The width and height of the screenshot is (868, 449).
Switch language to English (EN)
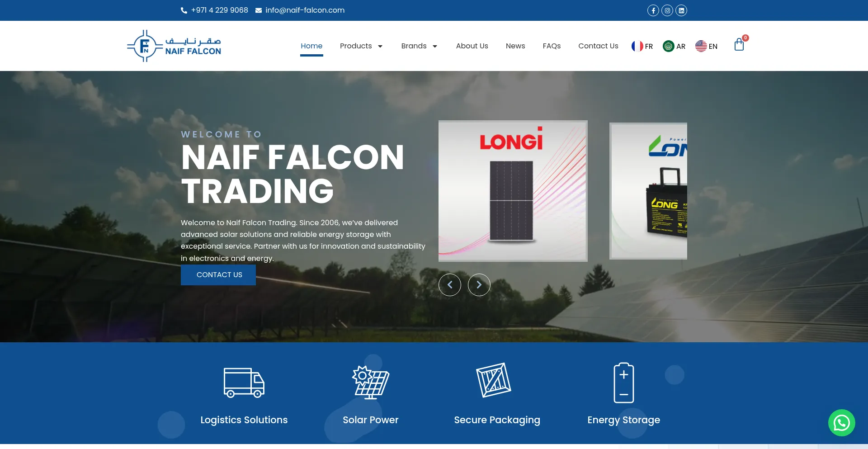coord(706,46)
